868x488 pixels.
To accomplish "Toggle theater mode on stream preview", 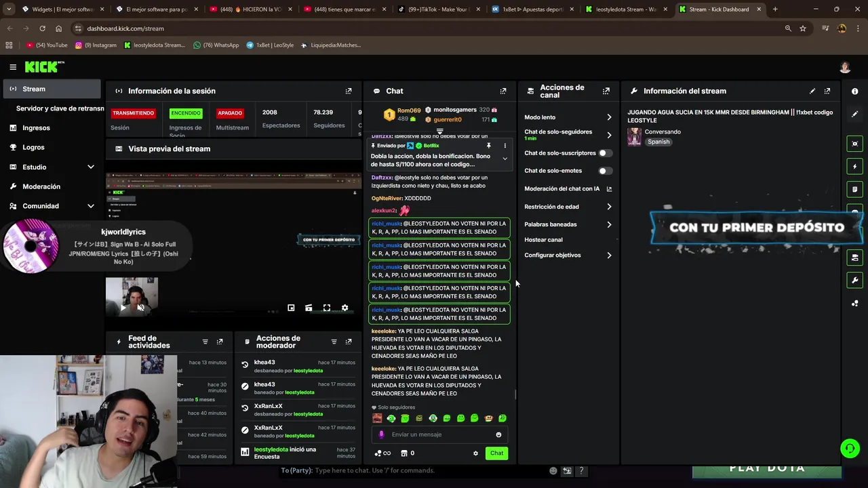I will (x=309, y=308).
